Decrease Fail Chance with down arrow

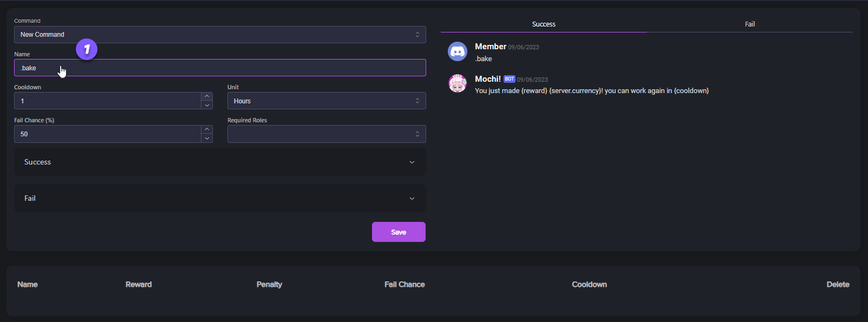coord(207,139)
